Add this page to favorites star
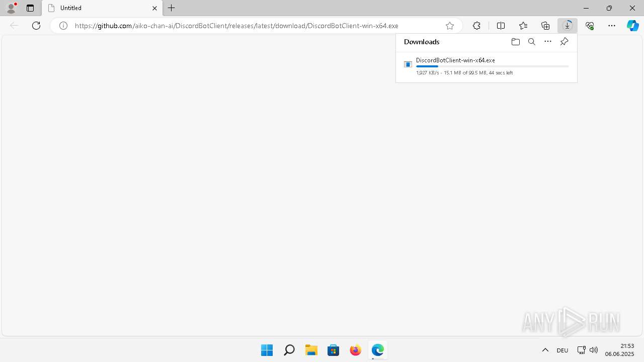The image size is (644, 362). pyautogui.click(x=450, y=26)
